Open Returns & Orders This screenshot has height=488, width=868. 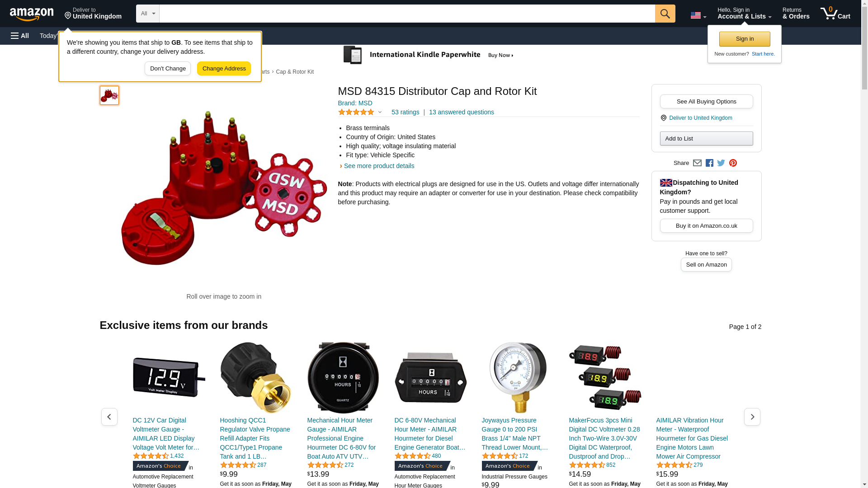pos(796,13)
